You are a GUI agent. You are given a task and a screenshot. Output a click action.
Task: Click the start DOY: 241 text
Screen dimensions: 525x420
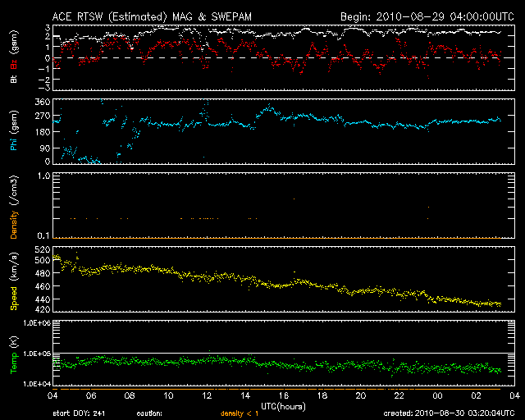pos(80,414)
